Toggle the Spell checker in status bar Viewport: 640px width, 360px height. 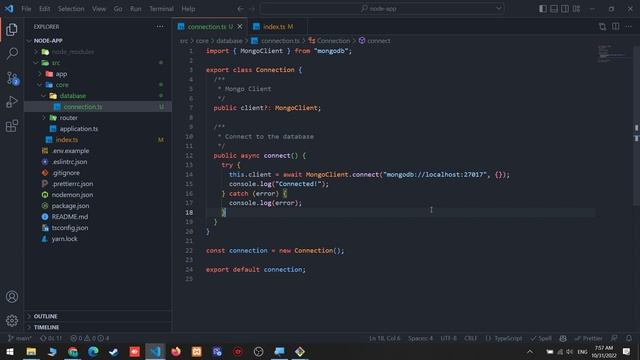click(541, 338)
